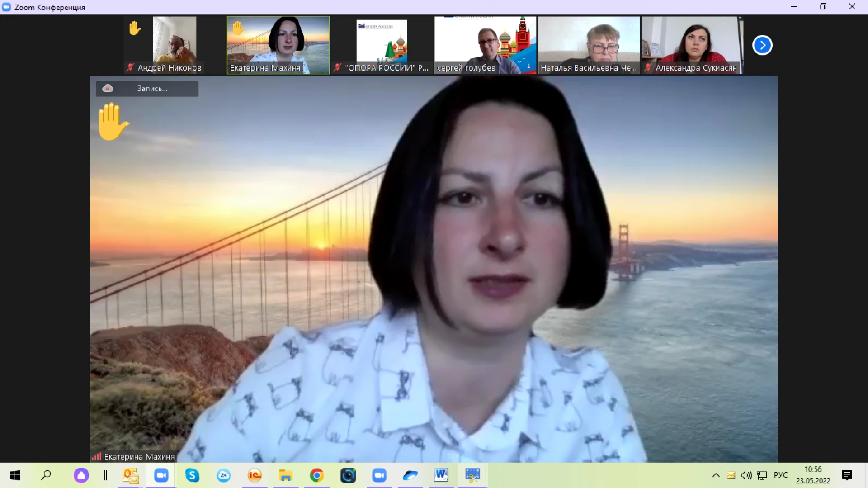Click Андрей Никонов's muted microphone icon
868x488 pixels.
click(130, 68)
